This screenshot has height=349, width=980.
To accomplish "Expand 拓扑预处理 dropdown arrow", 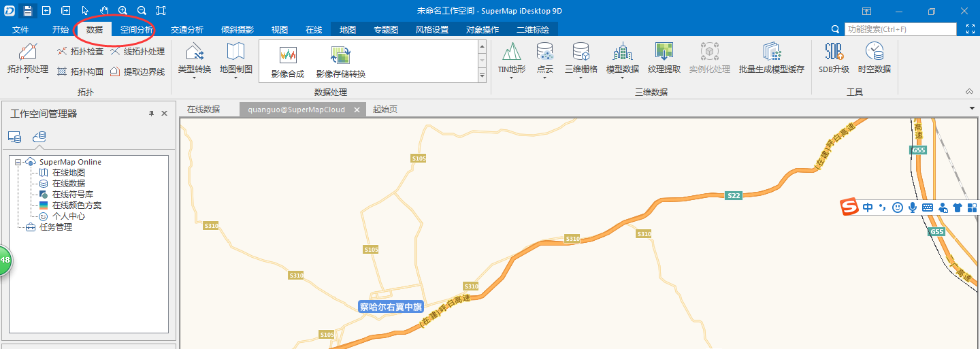I will 28,78.
